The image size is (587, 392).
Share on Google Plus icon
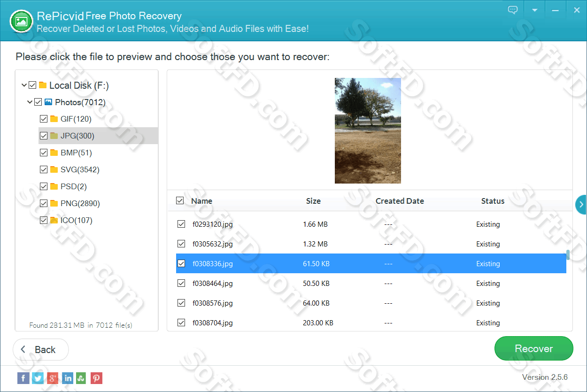coord(53,378)
